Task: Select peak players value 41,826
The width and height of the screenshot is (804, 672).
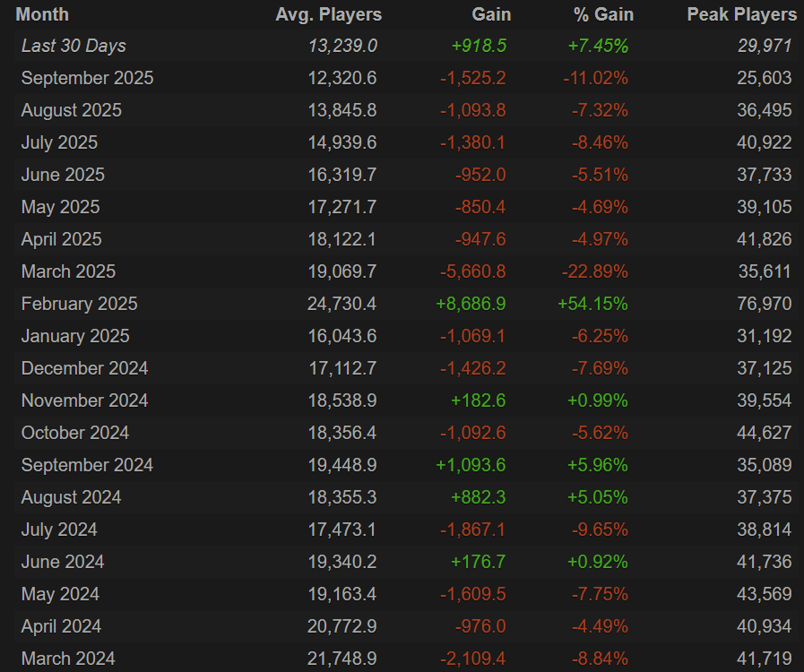Action: pyautogui.click(x=765, y=239)
